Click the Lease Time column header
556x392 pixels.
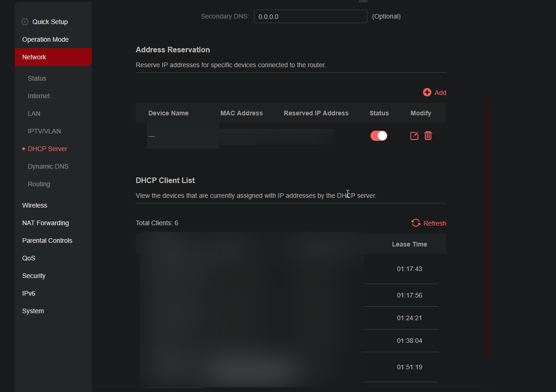coord(410,244)
